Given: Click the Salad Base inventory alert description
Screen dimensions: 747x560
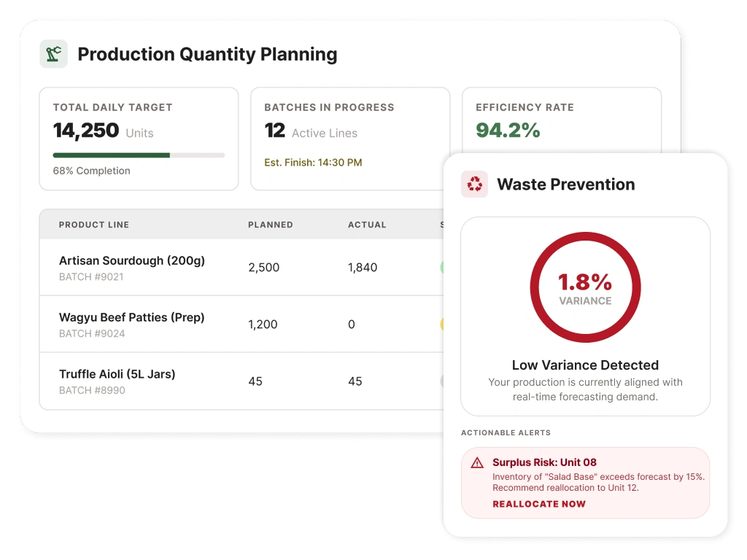Looking at the screenshot, I should [598, 482].
